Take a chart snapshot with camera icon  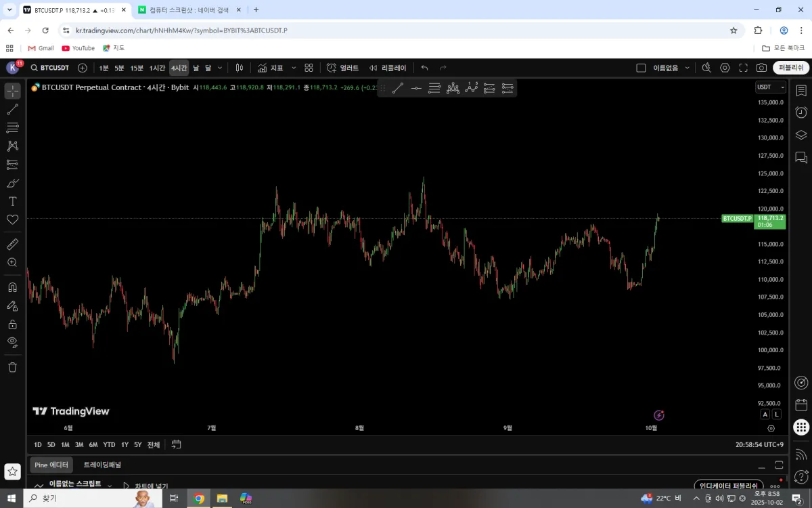tap(761, 68)
